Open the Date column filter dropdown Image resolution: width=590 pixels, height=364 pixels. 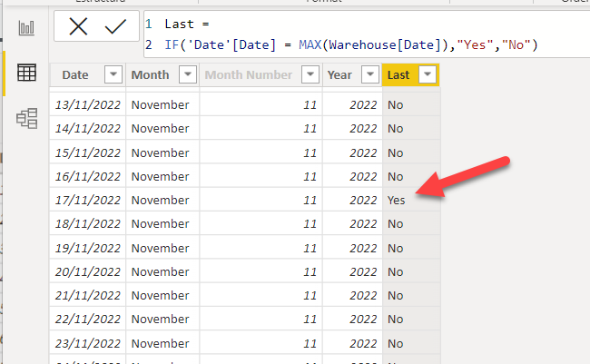[x=113, y=75]
